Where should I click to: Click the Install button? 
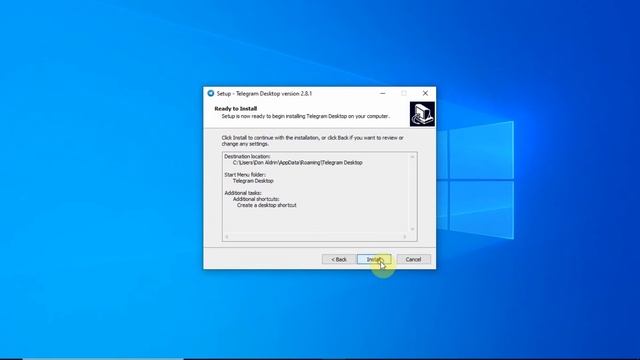click(374, 259)
